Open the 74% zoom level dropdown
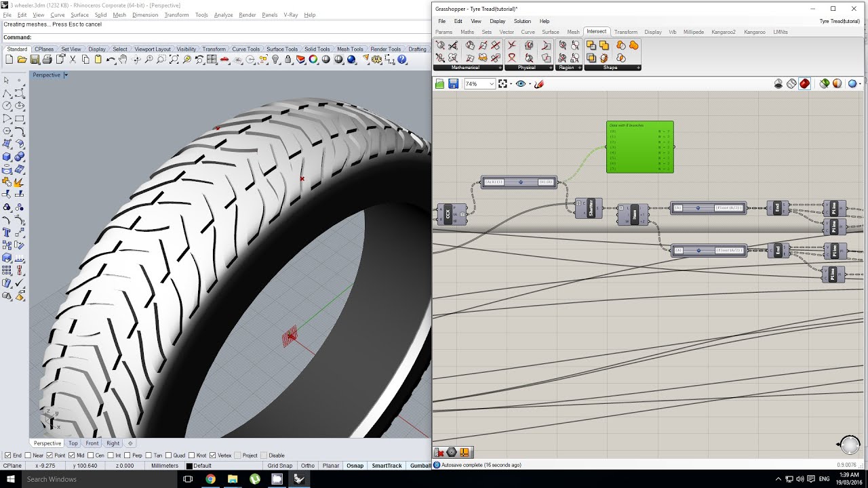This screenshot has height=488, width=868. pyautogui.click(x=492, y=84)
